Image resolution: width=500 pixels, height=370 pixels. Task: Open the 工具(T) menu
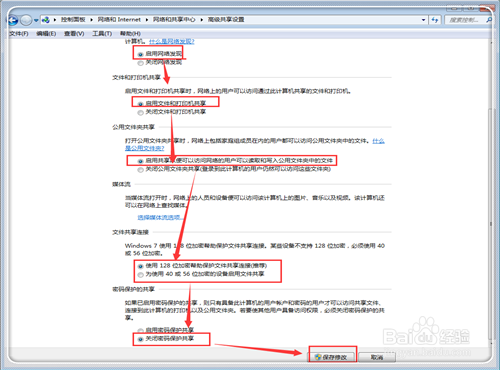[102, 33]
